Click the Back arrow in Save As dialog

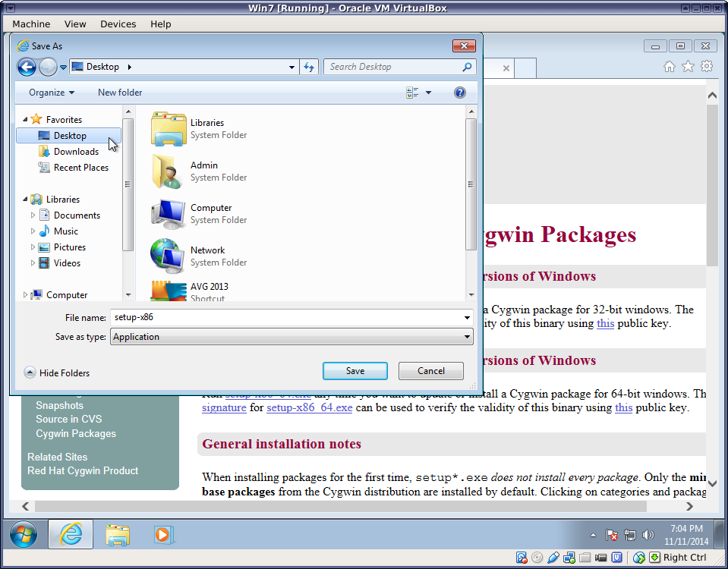[27, 67]
